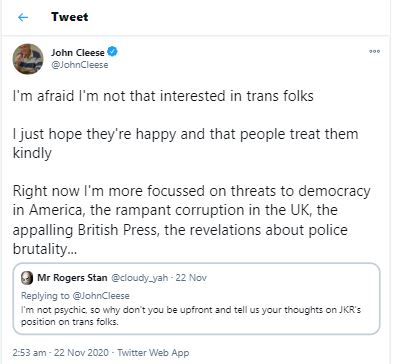
Task: Open Mr Rogers Stan's profile name
Action: coord(72,278)
